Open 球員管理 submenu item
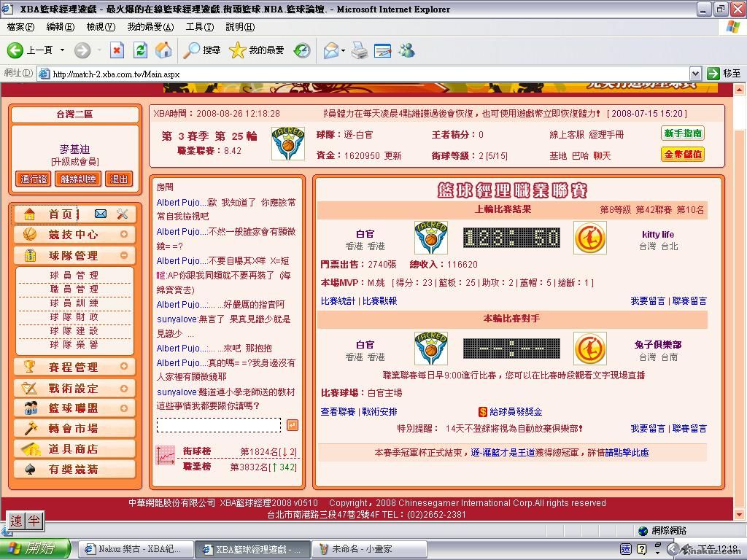The height and width of the screenshot is (560, 747). click(74, 275)
